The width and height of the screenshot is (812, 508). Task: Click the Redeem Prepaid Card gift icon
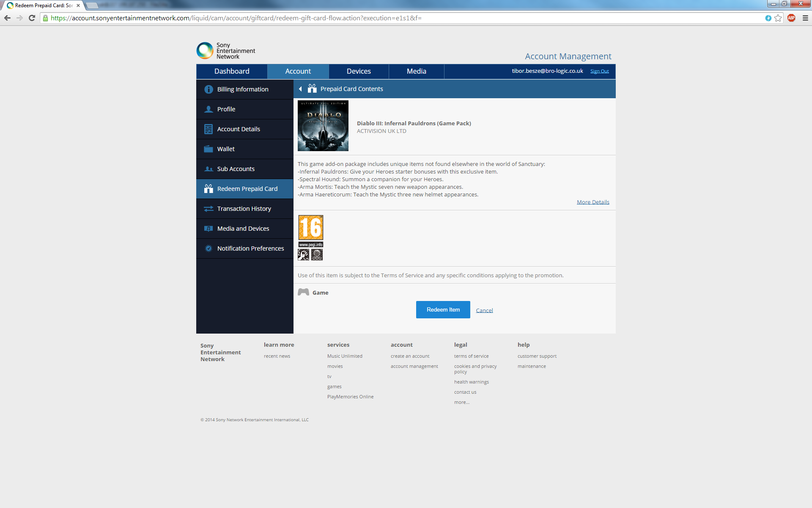(208, 189)
